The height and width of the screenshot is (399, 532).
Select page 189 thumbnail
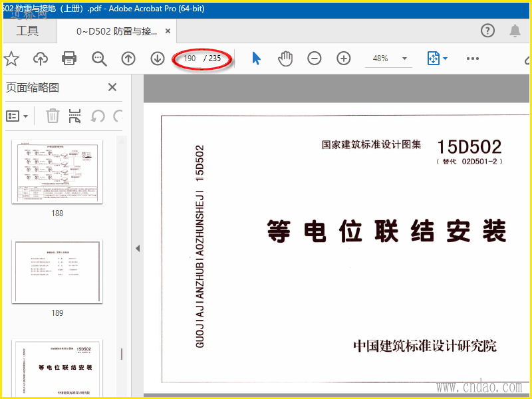(57, 271)
